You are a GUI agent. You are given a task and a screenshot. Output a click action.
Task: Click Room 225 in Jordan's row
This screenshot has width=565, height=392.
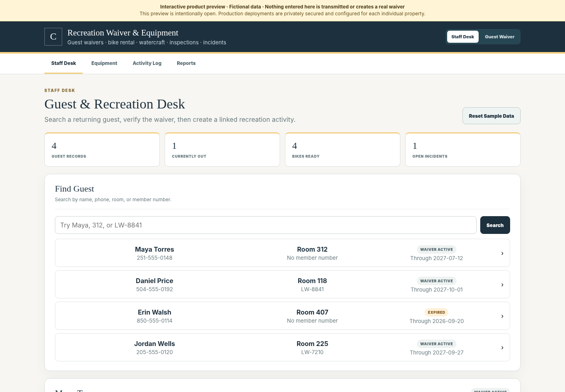tap(312, 344)
